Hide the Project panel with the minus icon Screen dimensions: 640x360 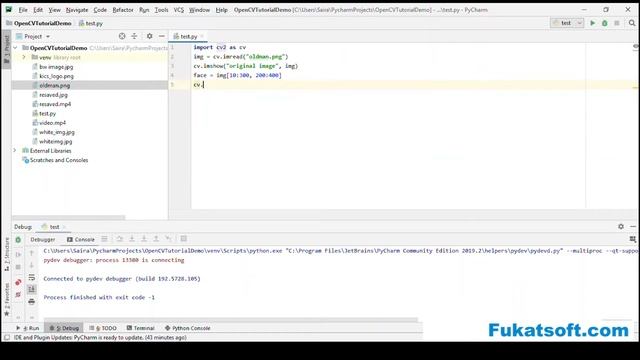(162, 36)
